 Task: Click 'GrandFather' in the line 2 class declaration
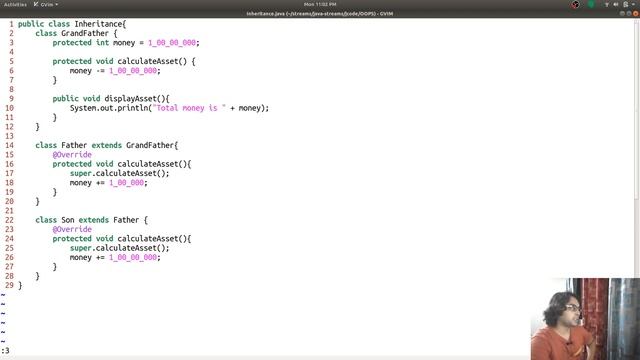pos(85,33)
